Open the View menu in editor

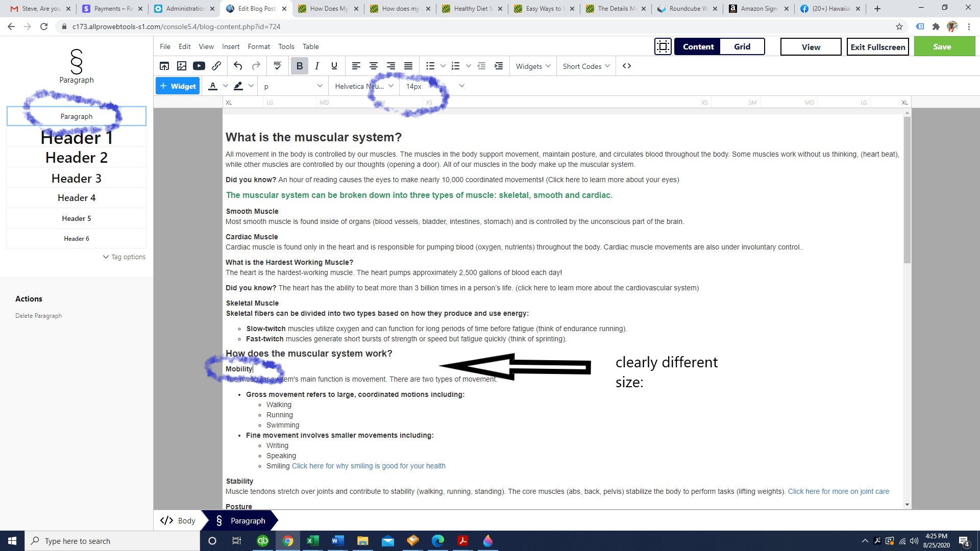[206, 46]
